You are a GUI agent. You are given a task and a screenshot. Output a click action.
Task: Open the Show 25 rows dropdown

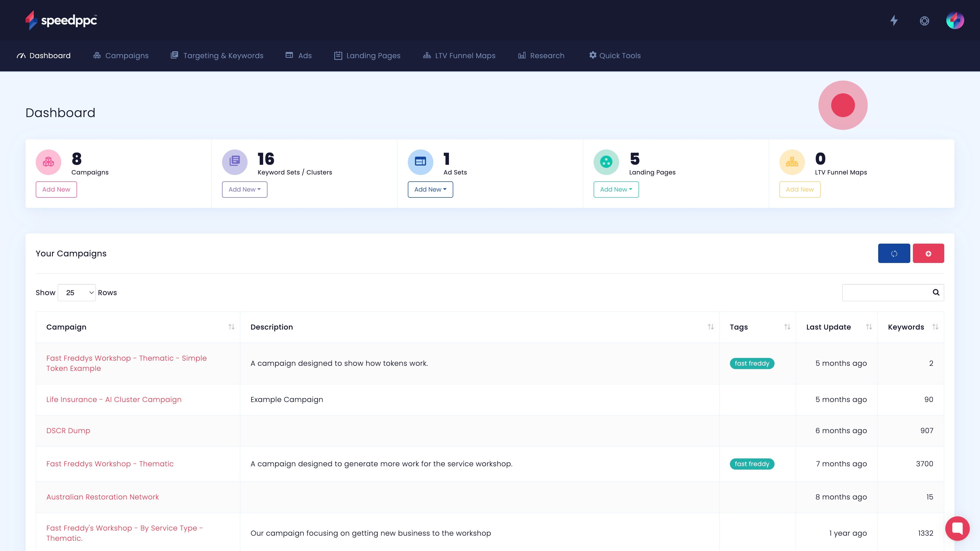point(77,292)
